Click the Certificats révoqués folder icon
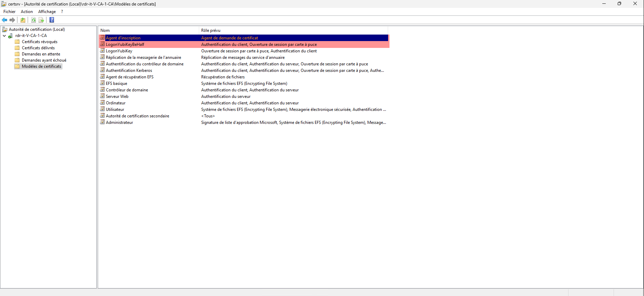Viewport: 644px width, 296px height. coord(17,42)
